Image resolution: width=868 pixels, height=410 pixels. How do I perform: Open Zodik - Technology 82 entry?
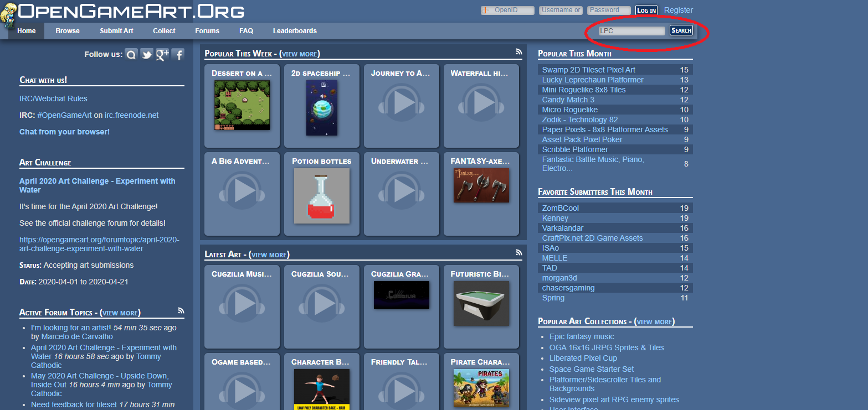(580, 120)
